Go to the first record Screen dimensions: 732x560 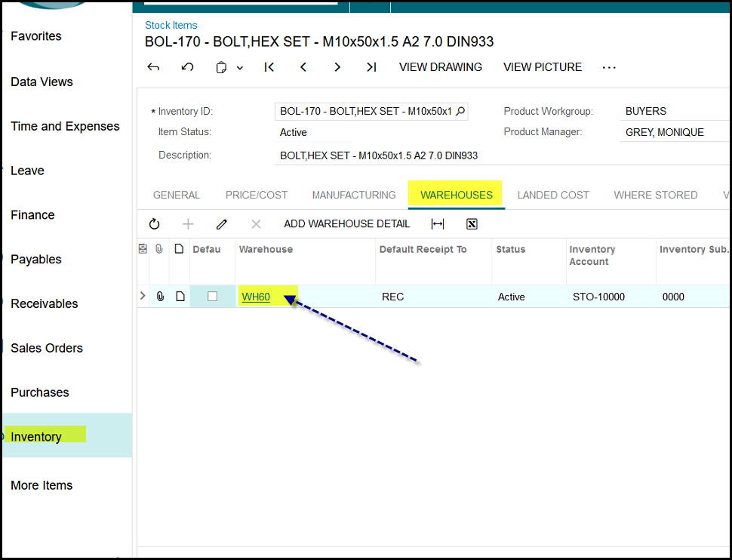coord(269,67)
